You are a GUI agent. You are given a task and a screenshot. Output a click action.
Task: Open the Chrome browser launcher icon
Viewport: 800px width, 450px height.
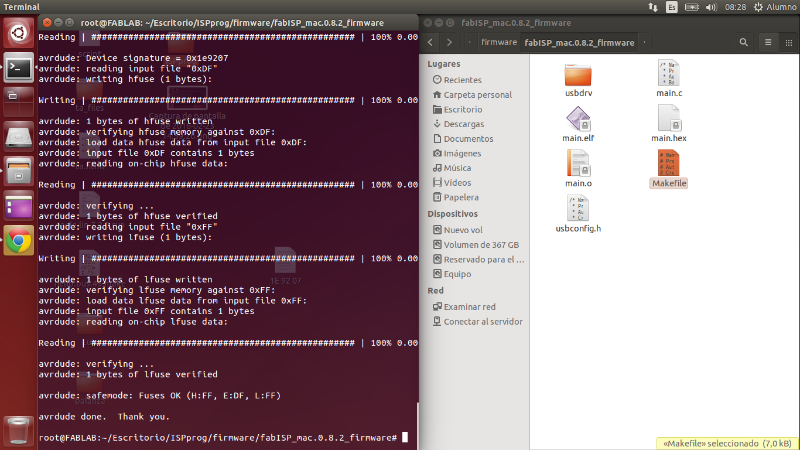(x=18, y=240)
